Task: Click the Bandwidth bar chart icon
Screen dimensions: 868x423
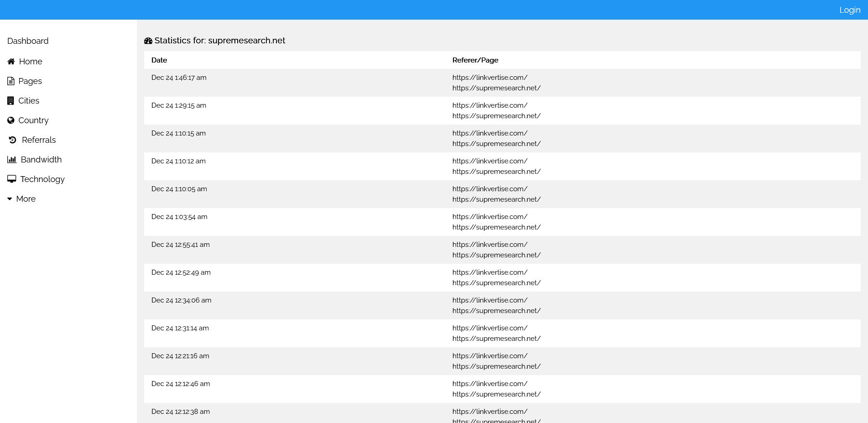Action: [12, 160]
